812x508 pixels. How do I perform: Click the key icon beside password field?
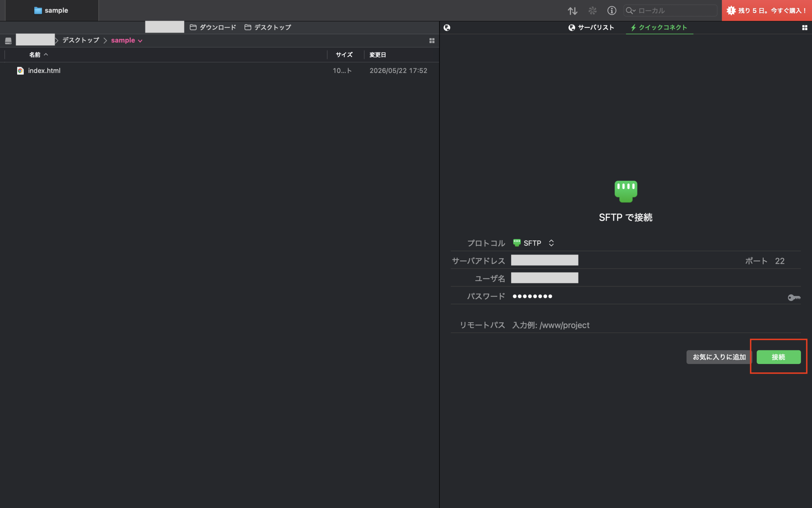794,297
